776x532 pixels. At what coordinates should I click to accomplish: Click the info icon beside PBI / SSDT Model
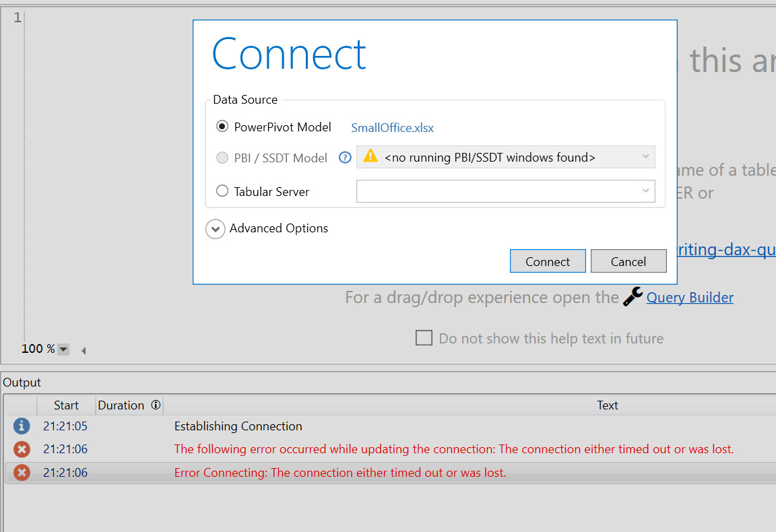(345, 158)
